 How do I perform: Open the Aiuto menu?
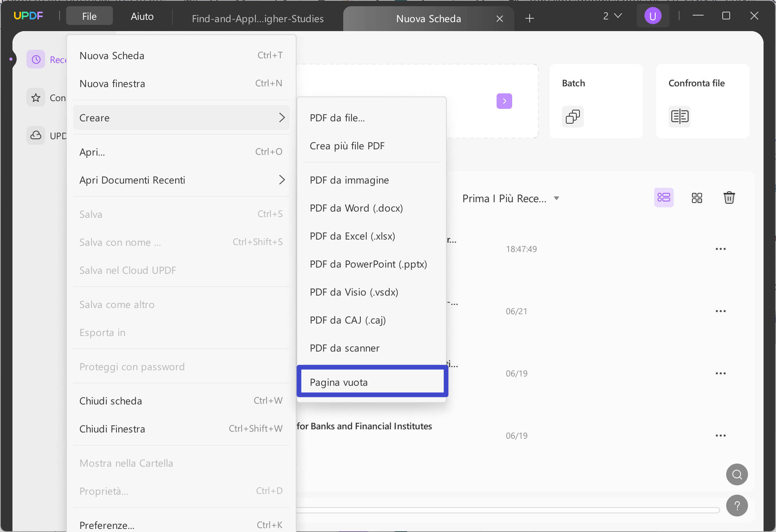coord(142,16)
